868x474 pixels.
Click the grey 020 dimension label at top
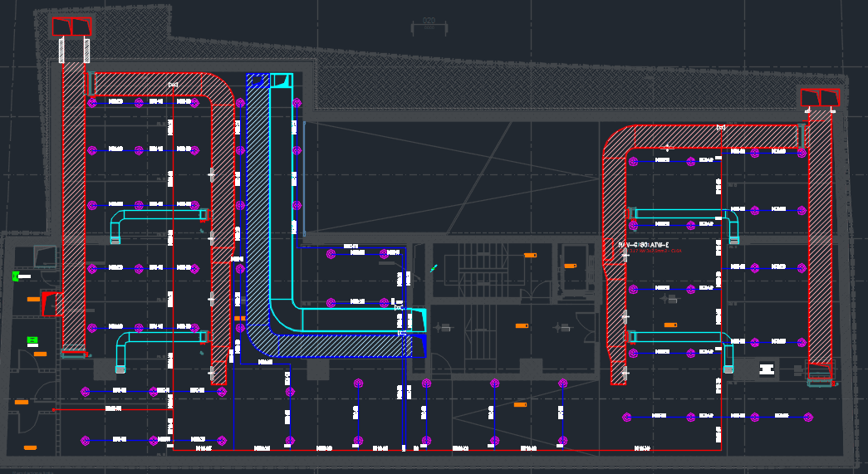[x=429, y=22]
